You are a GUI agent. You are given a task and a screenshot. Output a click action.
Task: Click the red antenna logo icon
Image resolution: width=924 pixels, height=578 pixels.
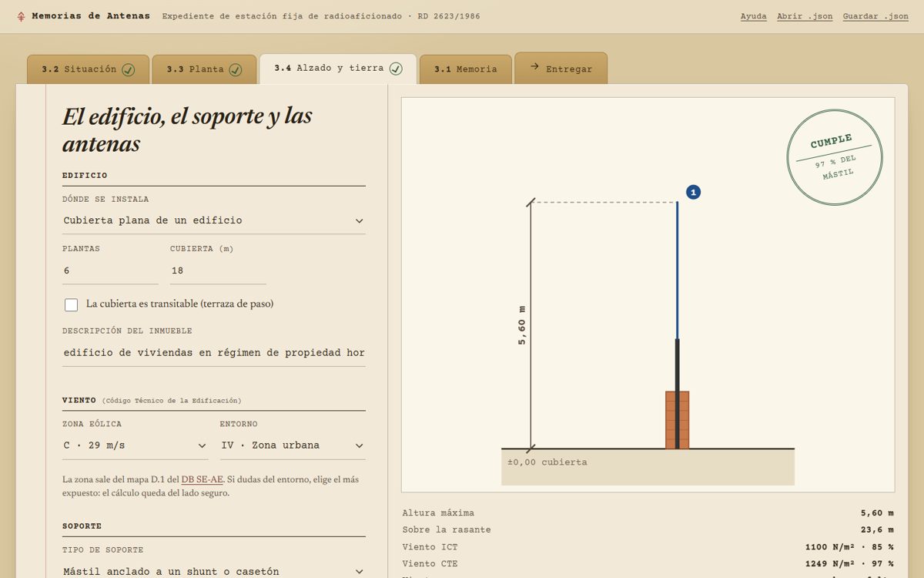21,16
